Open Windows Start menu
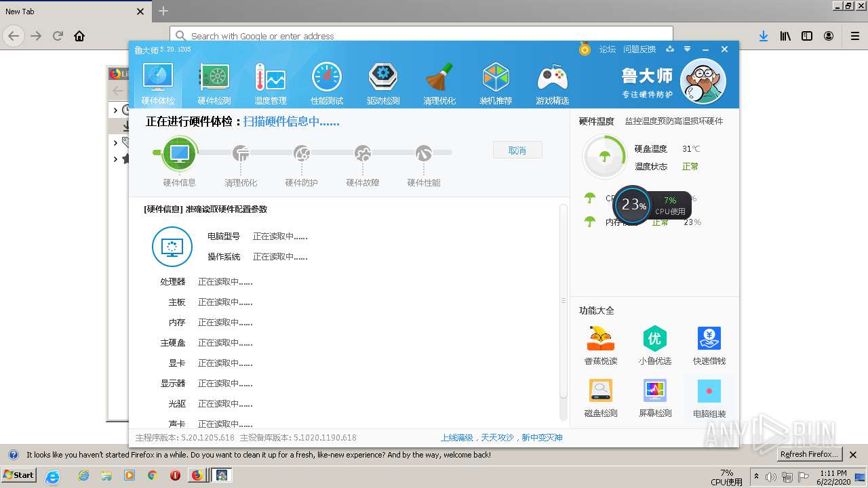868x488 pixels. point(19,475)
